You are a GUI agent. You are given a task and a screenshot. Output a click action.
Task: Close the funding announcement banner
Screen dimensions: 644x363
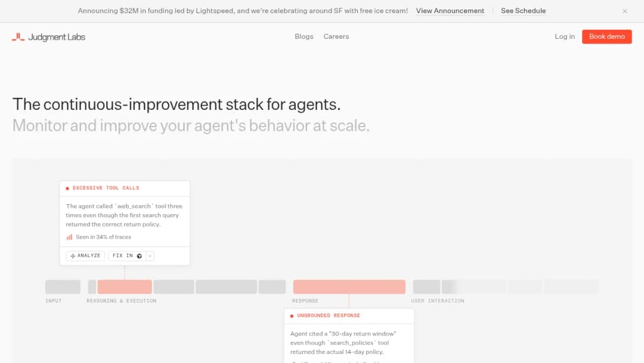tap(624, 11)
